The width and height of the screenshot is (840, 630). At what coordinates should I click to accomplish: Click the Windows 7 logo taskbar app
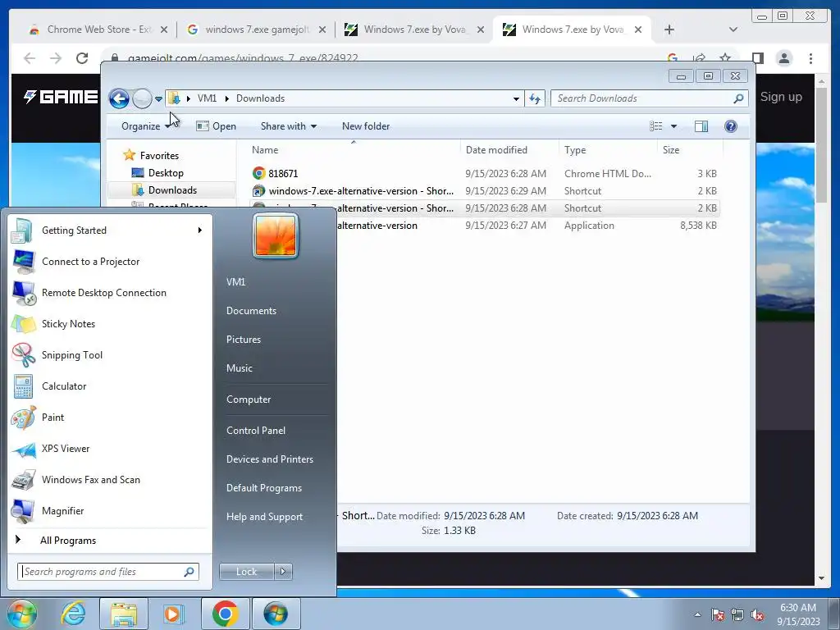[x=276, y=614]
